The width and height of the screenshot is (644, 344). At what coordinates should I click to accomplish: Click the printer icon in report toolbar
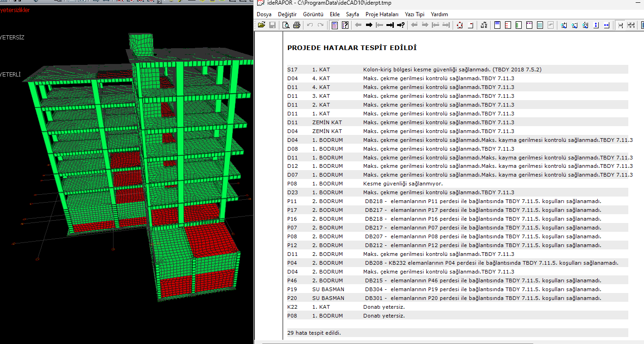click(297, 25)
